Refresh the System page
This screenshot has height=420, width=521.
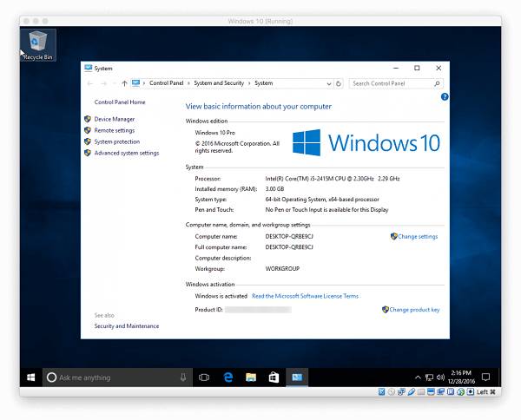pos(339,83)
